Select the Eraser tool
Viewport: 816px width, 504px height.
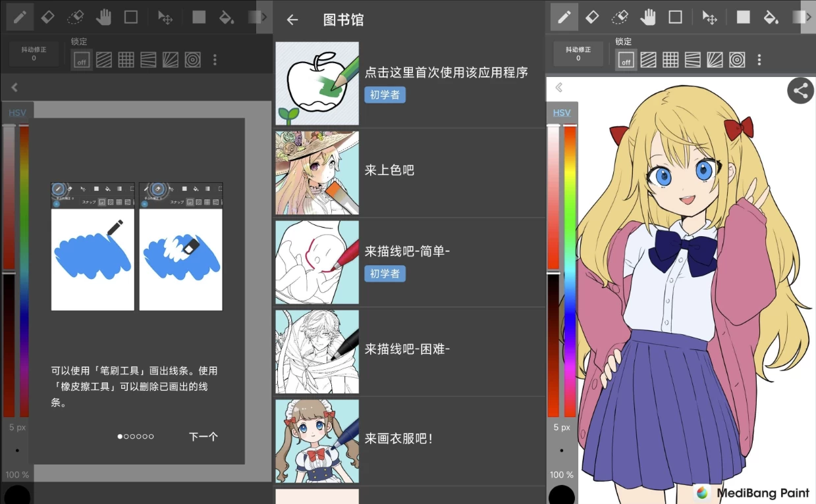point(47,16)
